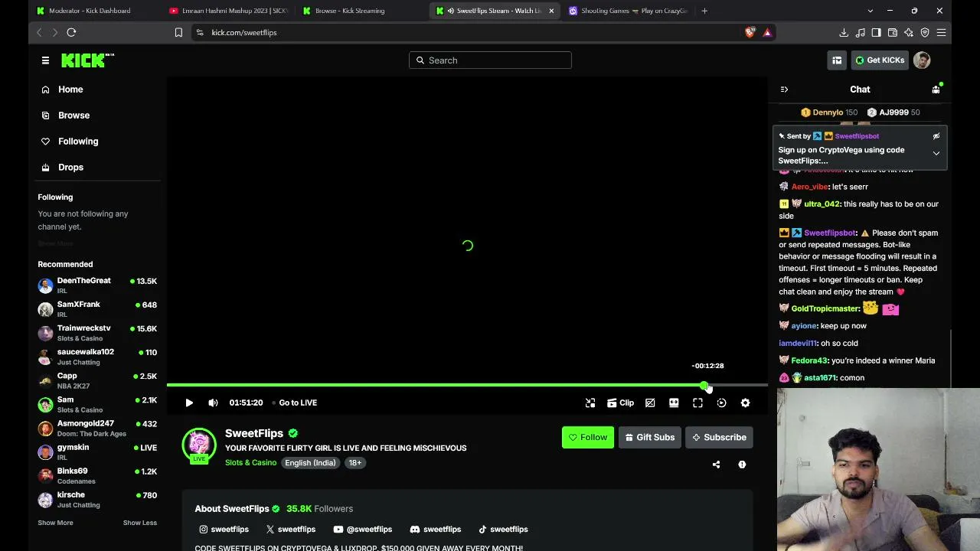Open sweetflips TikTok link
The image size is (980, 551).
tap(503, 530)
